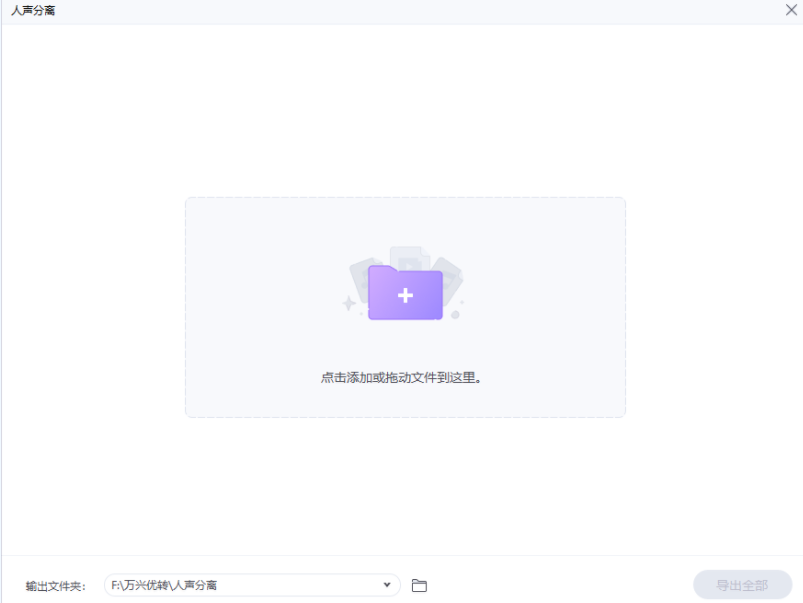Click the 输出文件夹 label
The width and height of the screenshot is (803, 603).
pos(56,586)
